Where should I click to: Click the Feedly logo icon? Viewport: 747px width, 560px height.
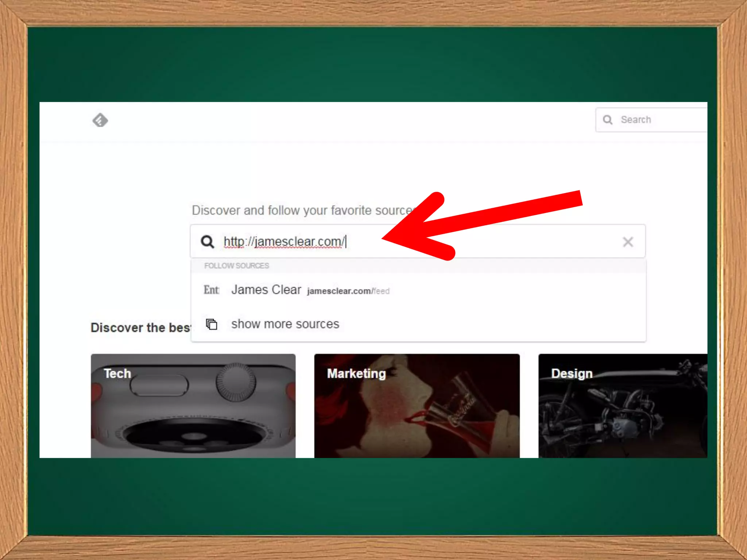tap(100, 120)
